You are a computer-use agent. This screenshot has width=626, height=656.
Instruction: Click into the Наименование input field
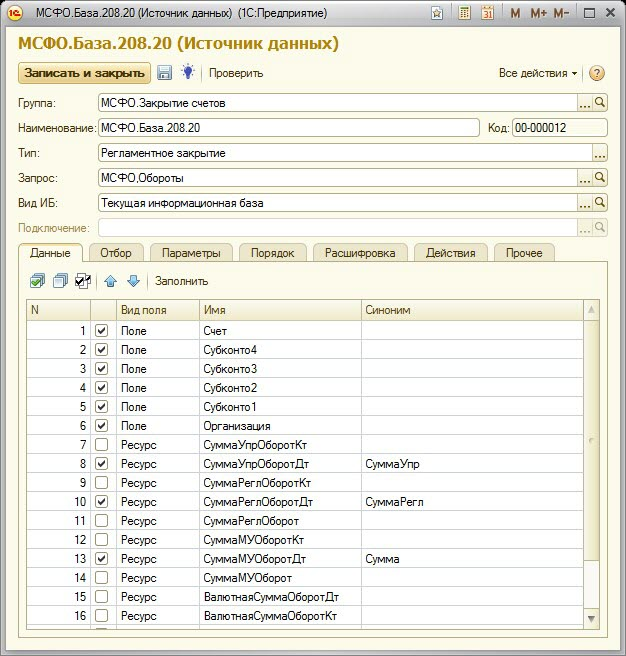[288, 127]
